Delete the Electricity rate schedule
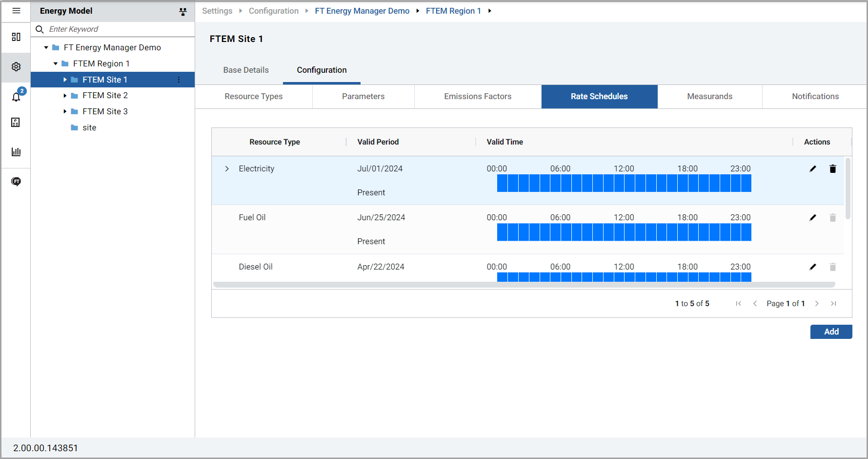The height and width of the screenshot is (459, 868). click(x=833, y=169)
